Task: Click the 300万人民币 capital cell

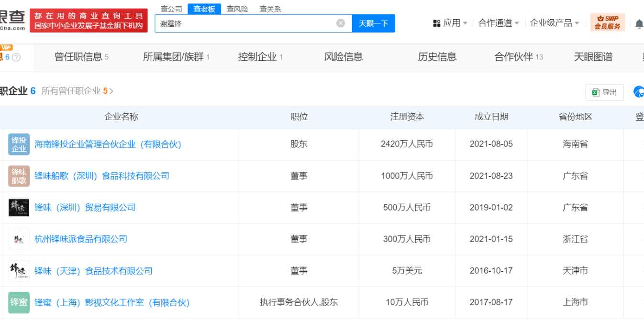Action: point(407,239)
